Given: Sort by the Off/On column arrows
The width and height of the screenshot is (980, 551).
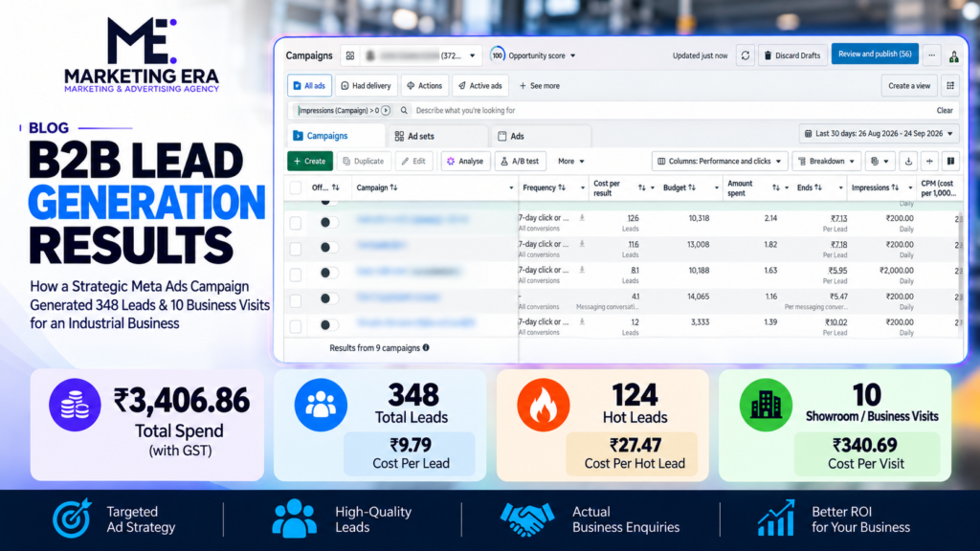Looking at the screenshot, I should [x=336, y=187].
